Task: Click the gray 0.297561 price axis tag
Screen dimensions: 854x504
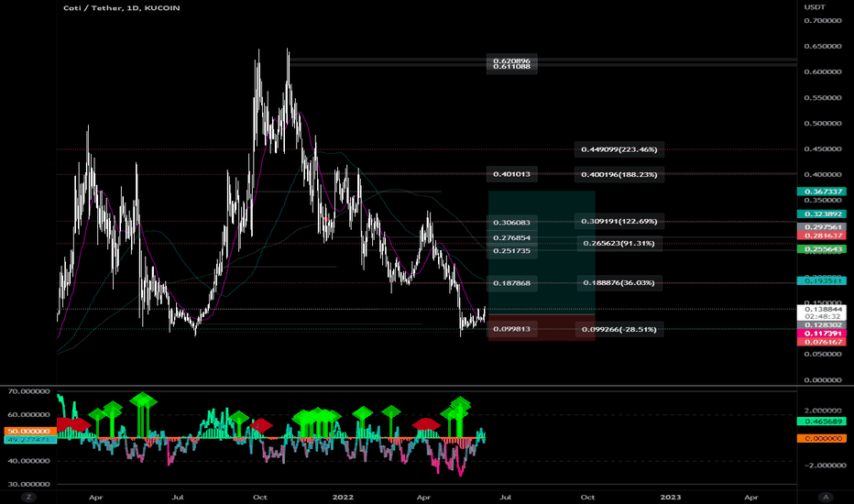Action: coord(823,227)
